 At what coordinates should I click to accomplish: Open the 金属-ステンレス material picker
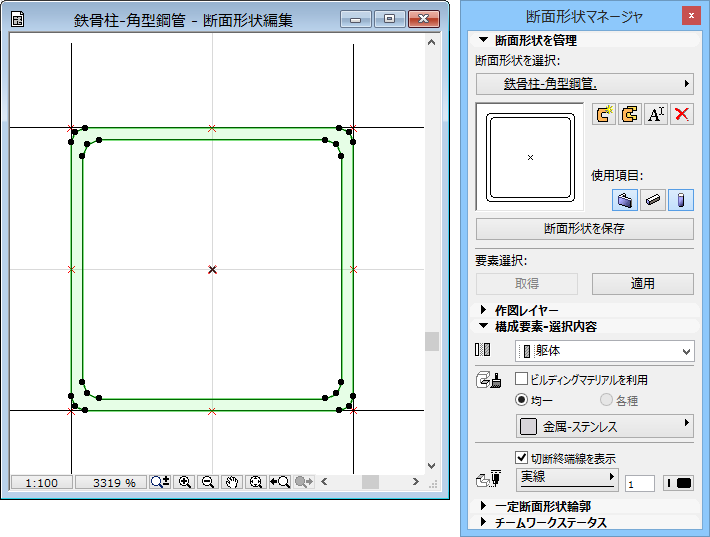(x=604, y=426)
